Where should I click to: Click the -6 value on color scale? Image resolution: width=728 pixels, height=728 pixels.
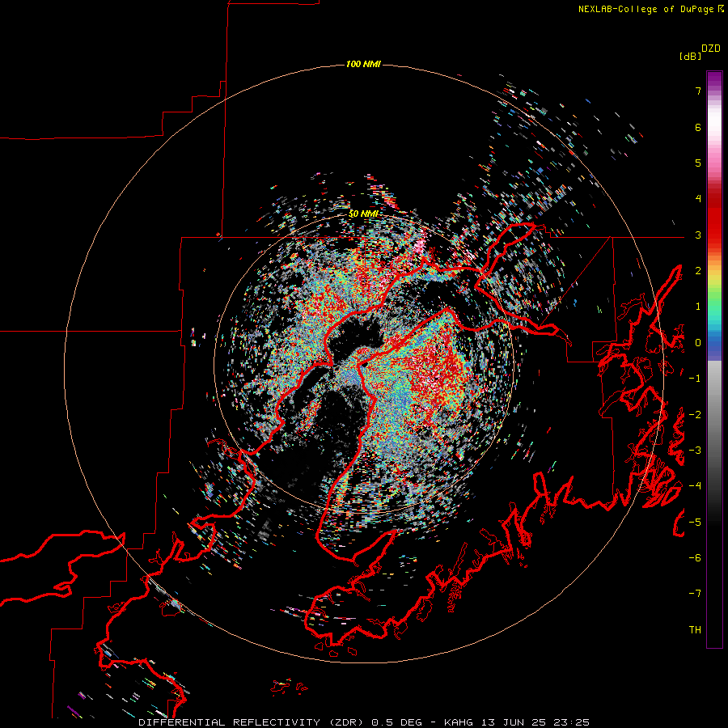point(695,558)
